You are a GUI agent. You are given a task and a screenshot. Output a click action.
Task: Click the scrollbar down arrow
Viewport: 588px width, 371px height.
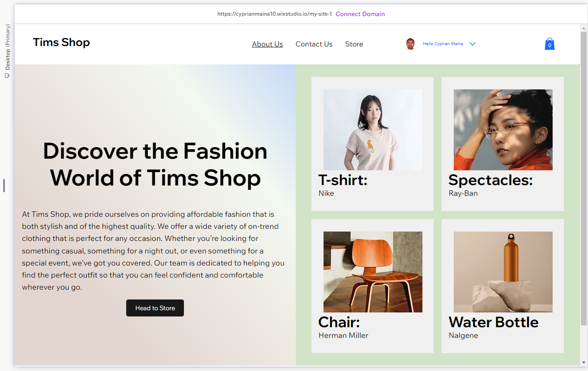(583, 362)
